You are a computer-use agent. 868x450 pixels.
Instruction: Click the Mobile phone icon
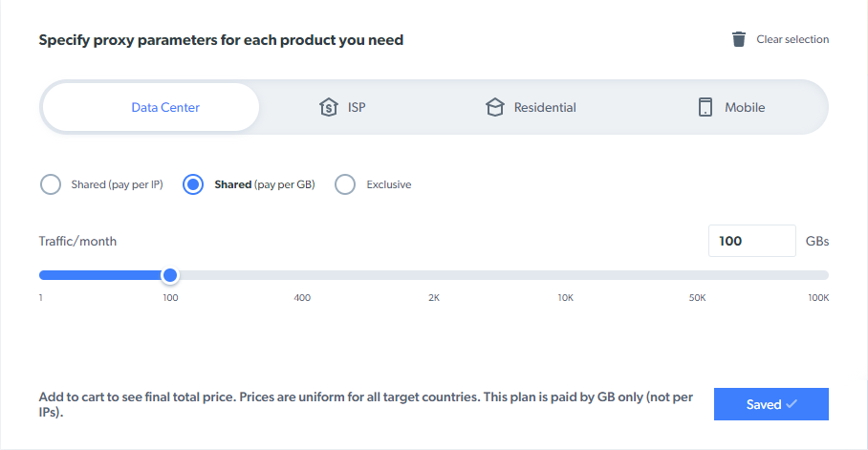click(705, 107)
